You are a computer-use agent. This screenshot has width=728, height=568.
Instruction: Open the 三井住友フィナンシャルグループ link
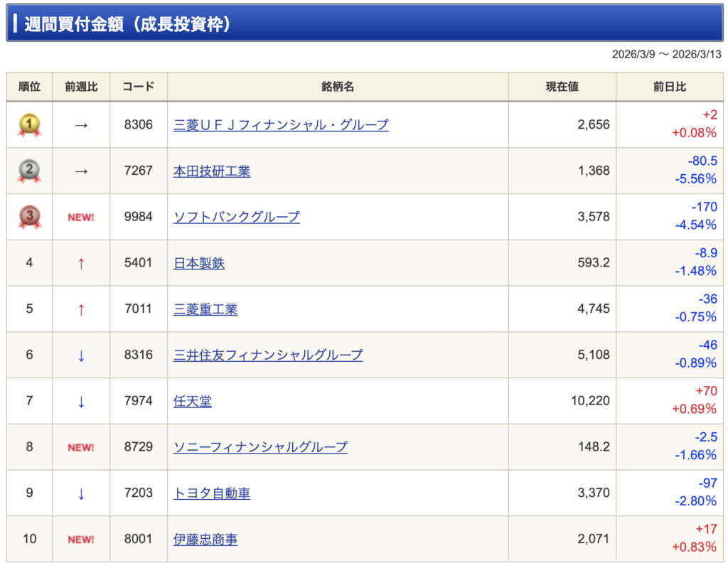[x=268, y=355]
